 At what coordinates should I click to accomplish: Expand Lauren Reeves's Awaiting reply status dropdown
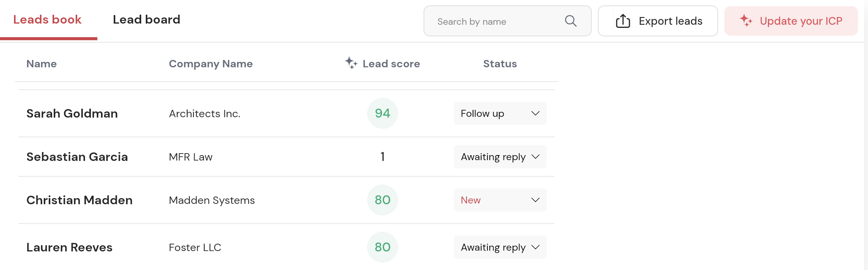[500, 247]
